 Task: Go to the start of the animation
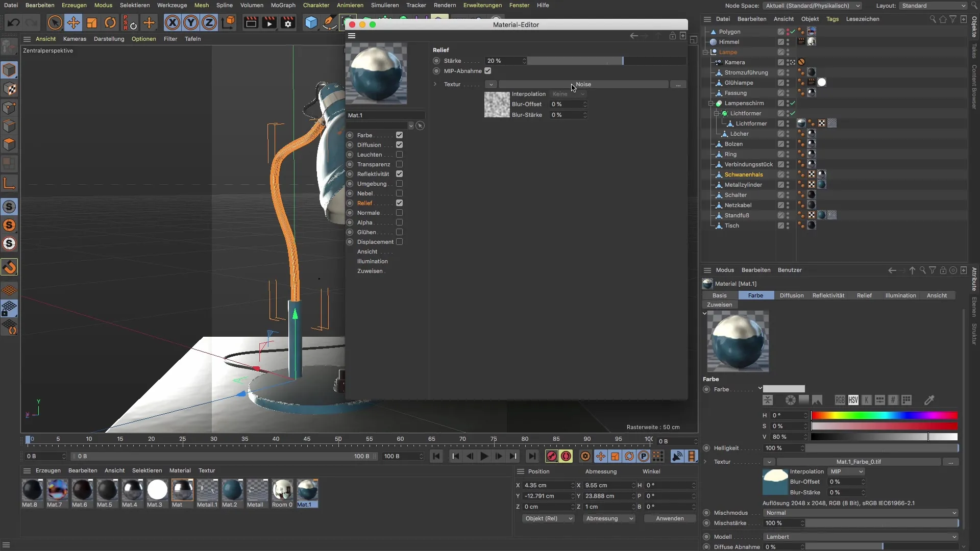click(x=436, y=457)
